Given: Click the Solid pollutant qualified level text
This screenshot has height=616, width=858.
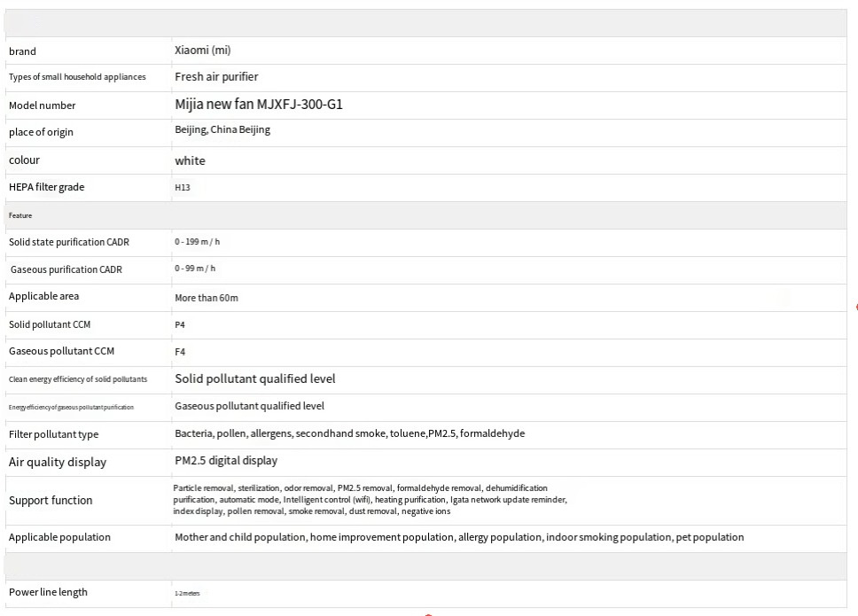Looking at the screenshot, I should pyautogui.click(x=254, y=378).
